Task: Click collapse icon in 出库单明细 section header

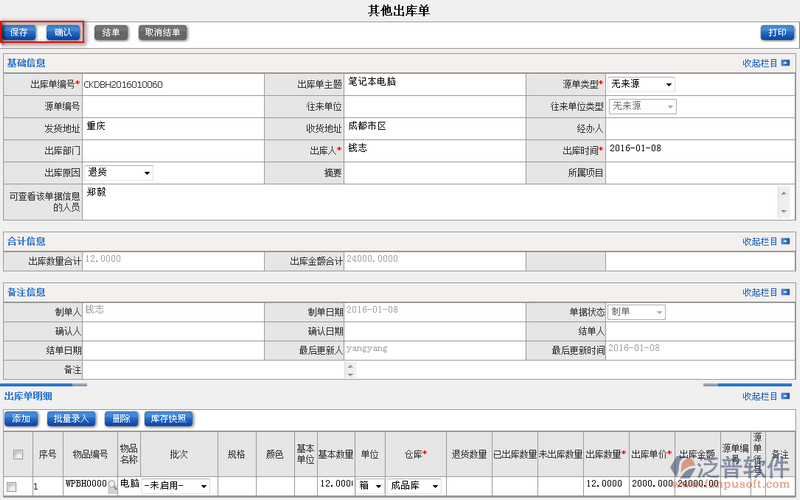Action: (x=786, y=397)
